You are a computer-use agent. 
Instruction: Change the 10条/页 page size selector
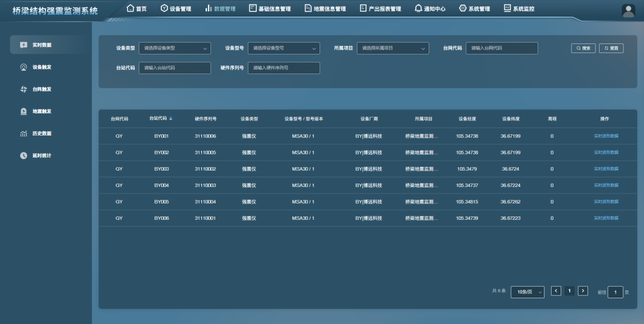(527, 292)
